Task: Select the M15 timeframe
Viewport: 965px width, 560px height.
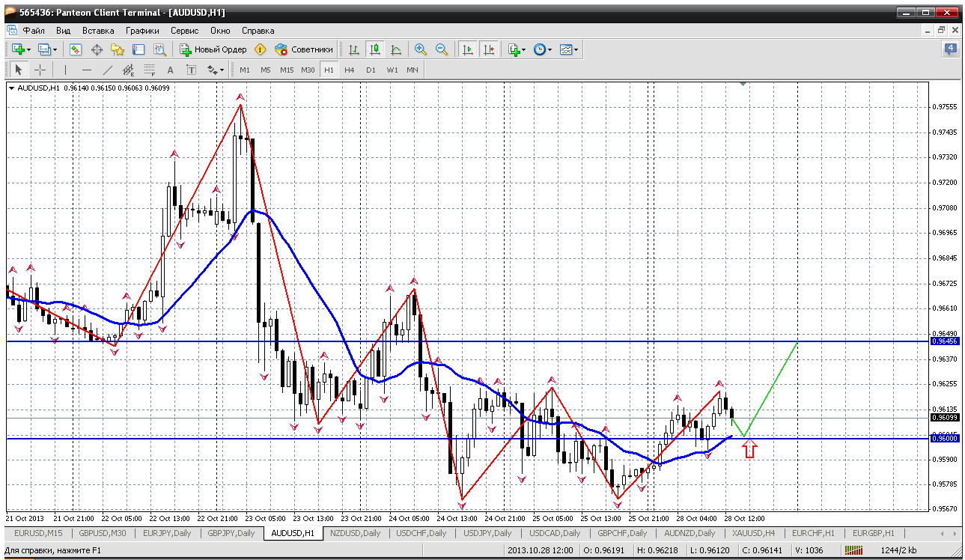Action: (x=287, y=70)
